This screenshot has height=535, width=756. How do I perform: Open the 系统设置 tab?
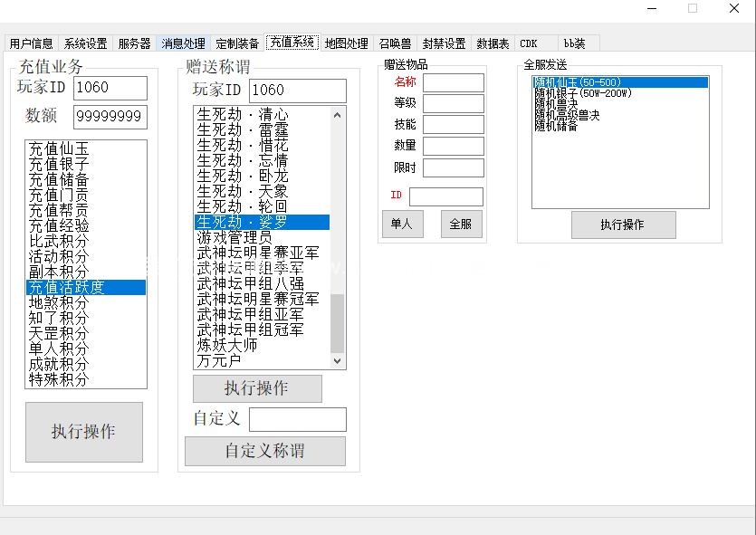[x=85, y=43]
